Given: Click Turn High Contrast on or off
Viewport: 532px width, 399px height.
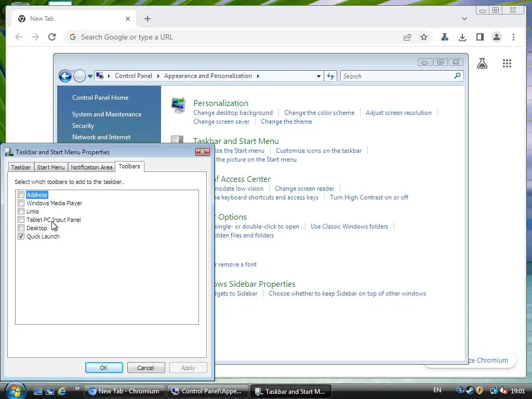Looking at the screenshot, I should click(369, 197).
